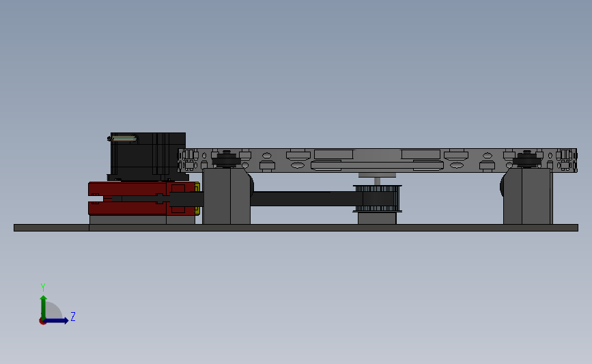Click the blue Z axis arrow of the triad
Image resolution: width=592 pixels, height=364 pixels.
point(57,320)
